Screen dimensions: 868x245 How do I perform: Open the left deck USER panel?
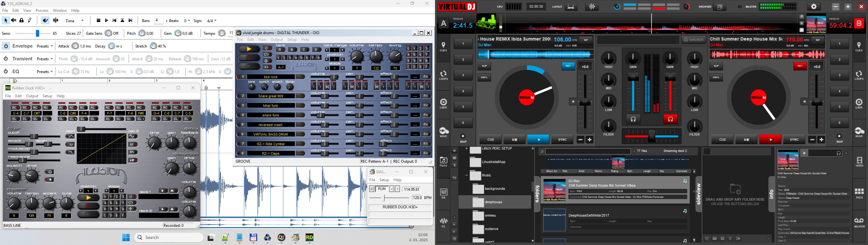[444, 104]
